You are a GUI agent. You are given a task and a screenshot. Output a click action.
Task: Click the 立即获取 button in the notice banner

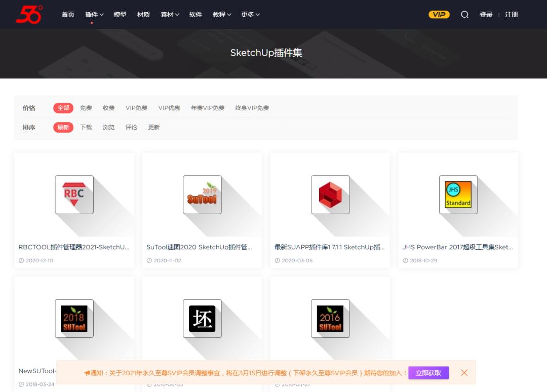[428, 373]
